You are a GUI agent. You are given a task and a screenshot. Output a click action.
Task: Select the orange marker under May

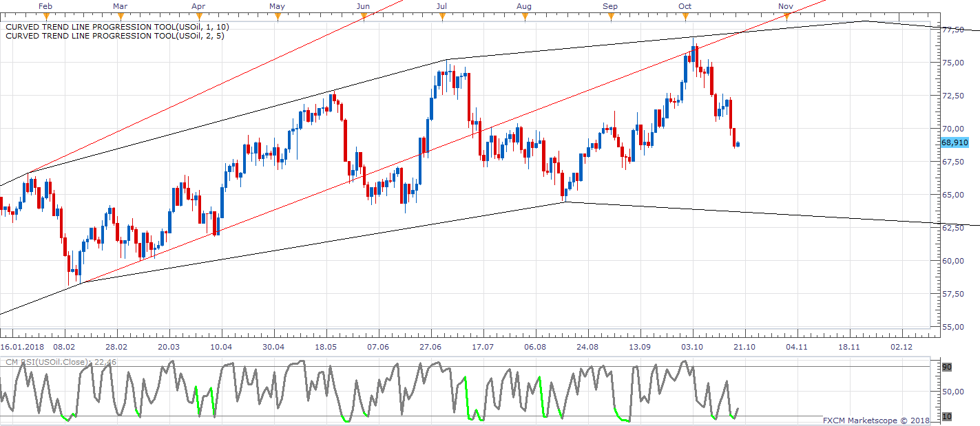click(x=278, y=17)
